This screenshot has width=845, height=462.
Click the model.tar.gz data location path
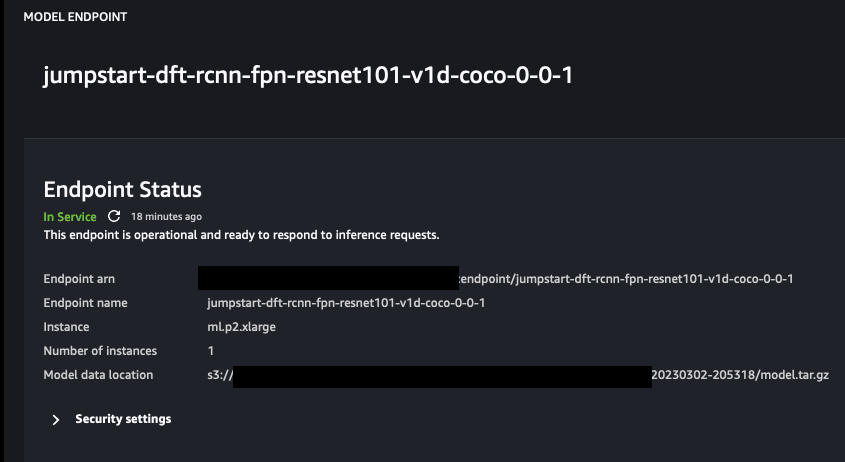pyautogui.click(x=740, y=375)
